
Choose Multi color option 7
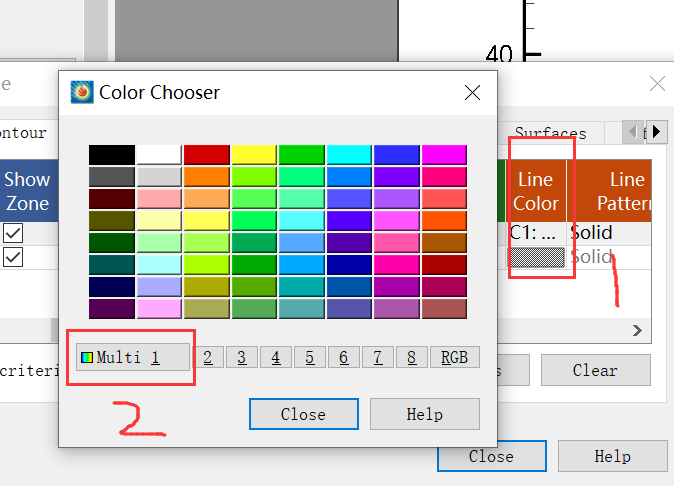377,357
